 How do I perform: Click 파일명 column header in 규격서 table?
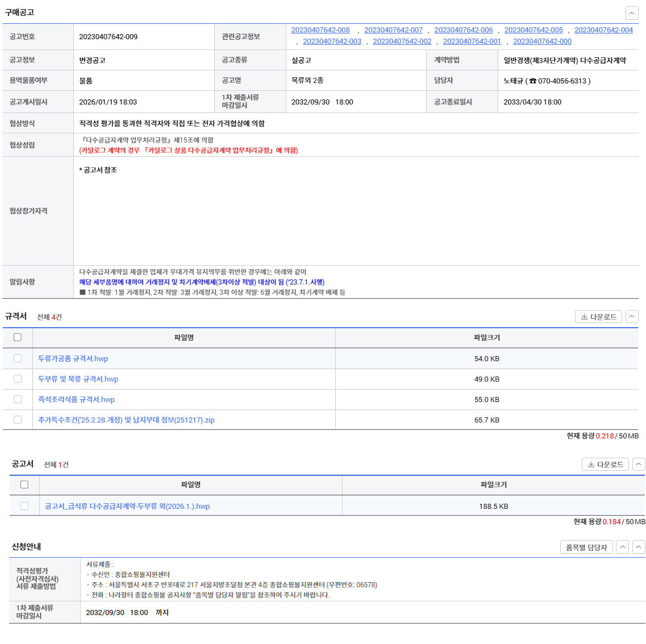[184, 338]
